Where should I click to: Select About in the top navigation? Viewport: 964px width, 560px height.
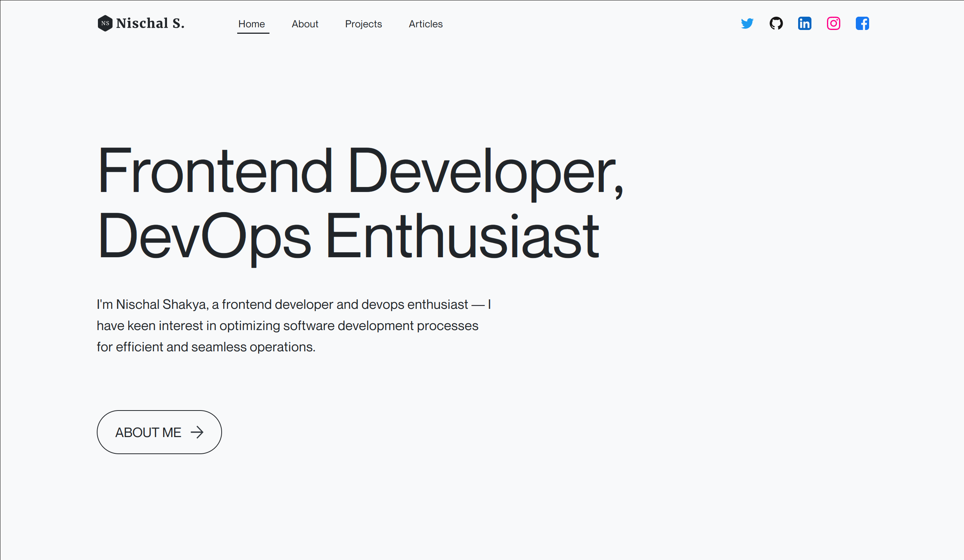coord(305,24)
